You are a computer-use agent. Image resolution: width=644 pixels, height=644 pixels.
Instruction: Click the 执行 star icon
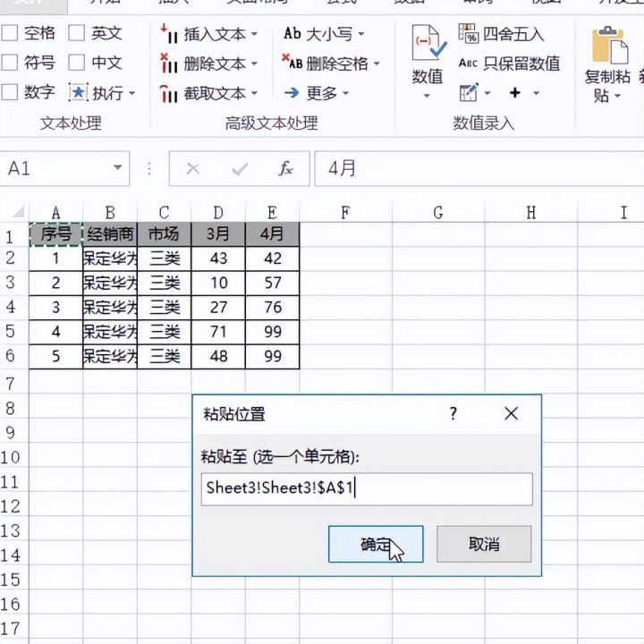click(x=78, y=92)
